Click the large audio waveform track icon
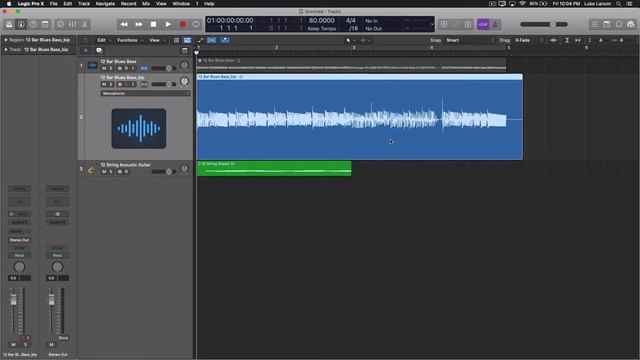640x360 pixels. pyautogui.click(x=139, y=128)
